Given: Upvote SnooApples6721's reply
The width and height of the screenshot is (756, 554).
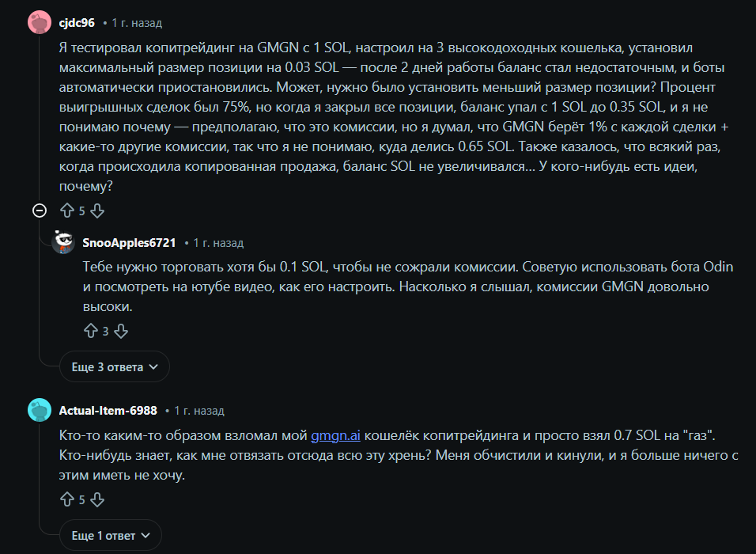Looking at the screenshot, I should pos(90,331).
